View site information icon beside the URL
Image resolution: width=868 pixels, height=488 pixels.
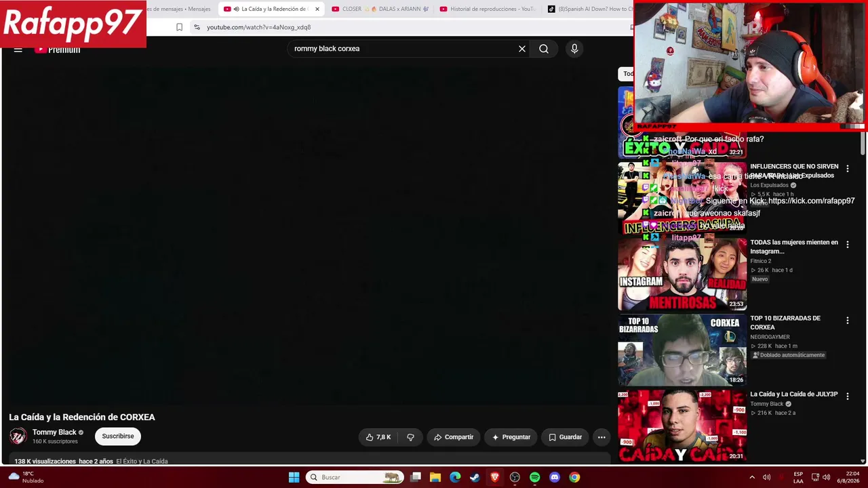197,27
